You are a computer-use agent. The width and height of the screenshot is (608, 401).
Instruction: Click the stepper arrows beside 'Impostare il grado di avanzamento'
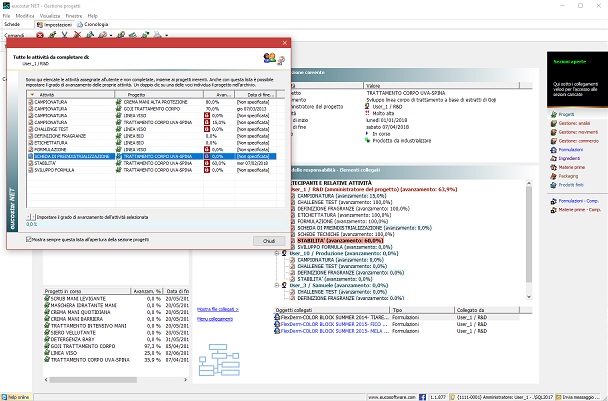click(x=31, y=217)
